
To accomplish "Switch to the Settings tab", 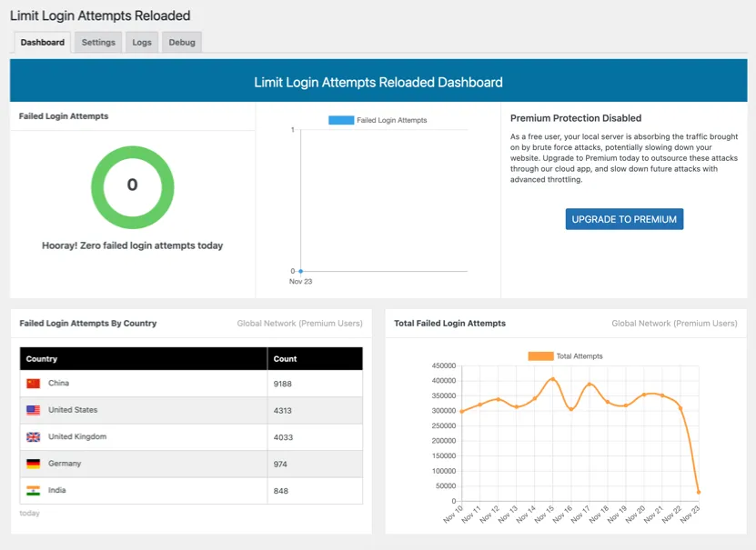I will click(x=98, y=43).
